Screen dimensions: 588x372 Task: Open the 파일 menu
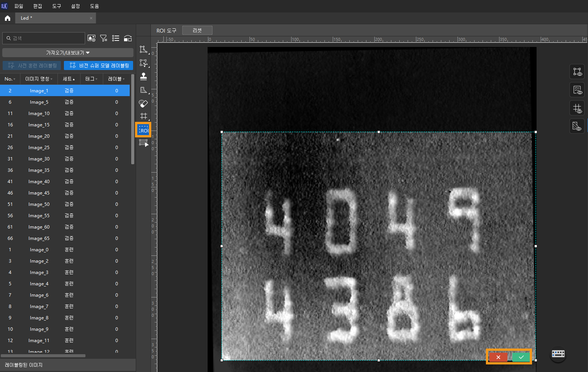pos(19,6)
